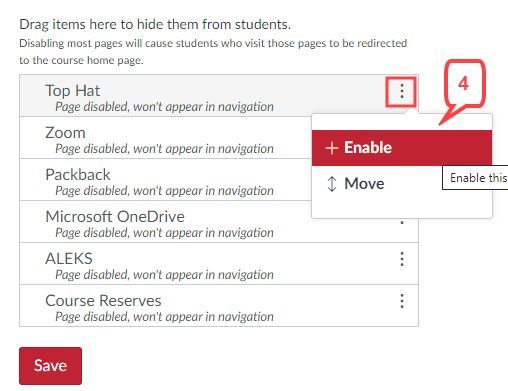Choose Enable from the popup menu
The image size is (508, 391).
(402, 148)
